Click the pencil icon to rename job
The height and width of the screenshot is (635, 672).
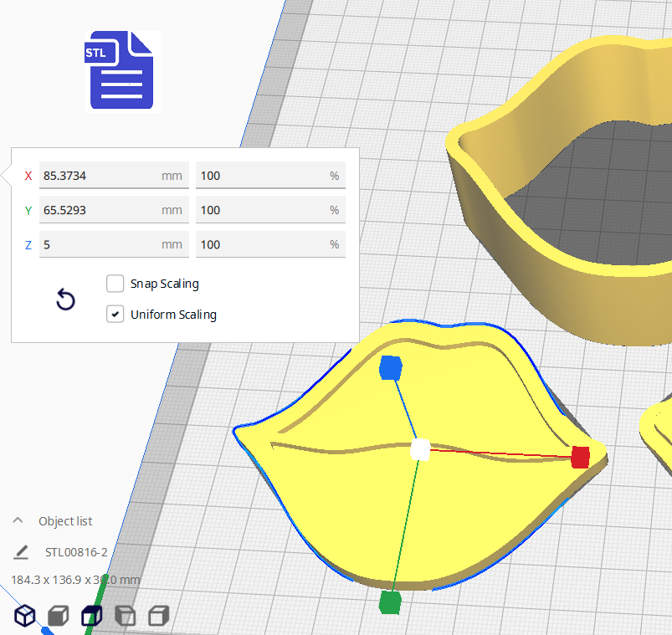click(21, 552)
